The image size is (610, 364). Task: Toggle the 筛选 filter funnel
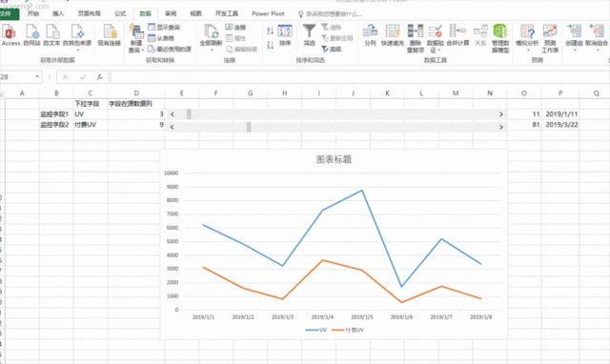click(309, 35)
